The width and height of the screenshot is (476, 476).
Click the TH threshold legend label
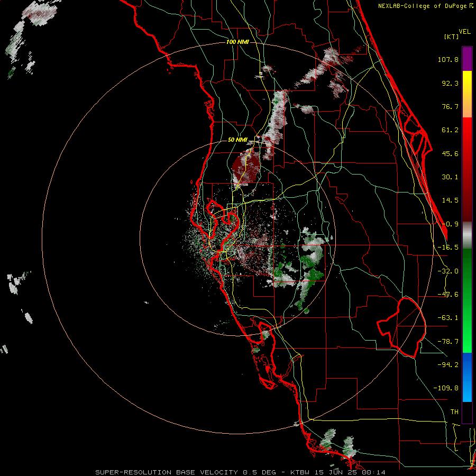click(454, 412)
